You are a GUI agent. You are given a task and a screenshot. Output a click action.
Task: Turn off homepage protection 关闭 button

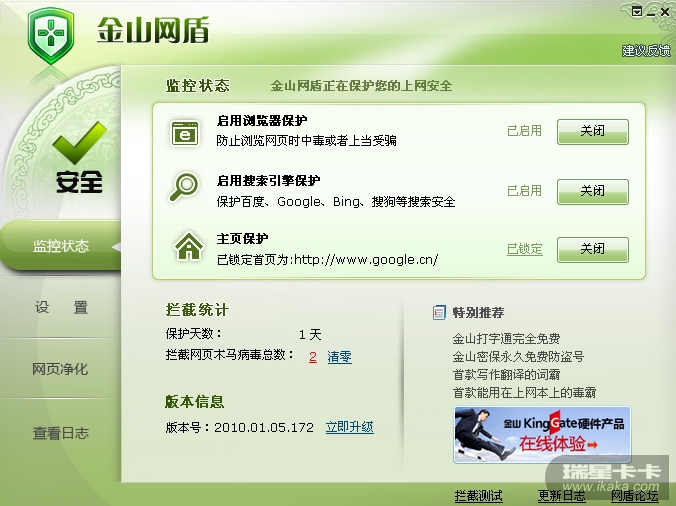[x=592, y=250]
